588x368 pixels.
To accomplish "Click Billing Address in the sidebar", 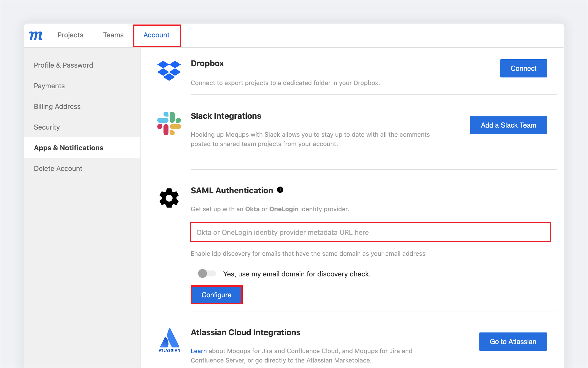I will 57,106.
